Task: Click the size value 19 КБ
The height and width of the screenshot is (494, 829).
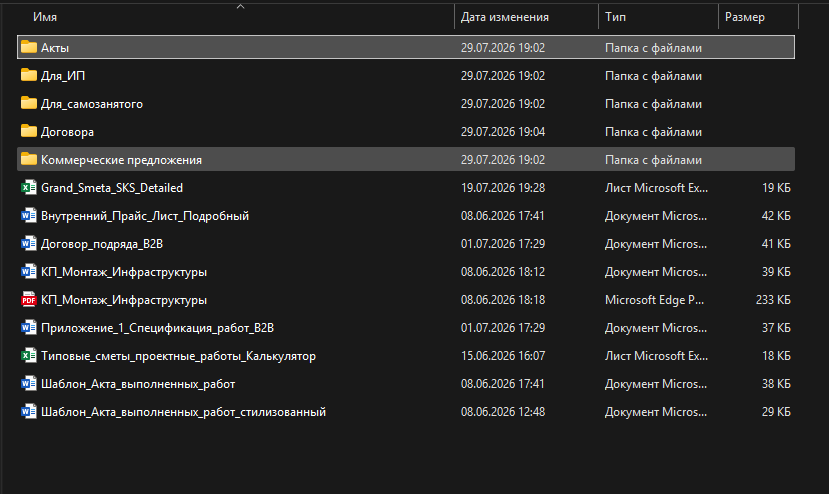Action: [776, 188]
